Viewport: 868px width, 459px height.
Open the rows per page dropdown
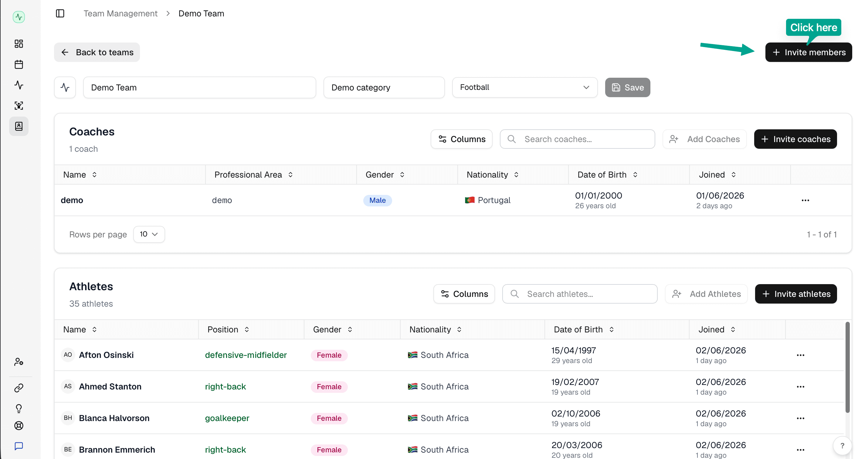coord(149,234)
